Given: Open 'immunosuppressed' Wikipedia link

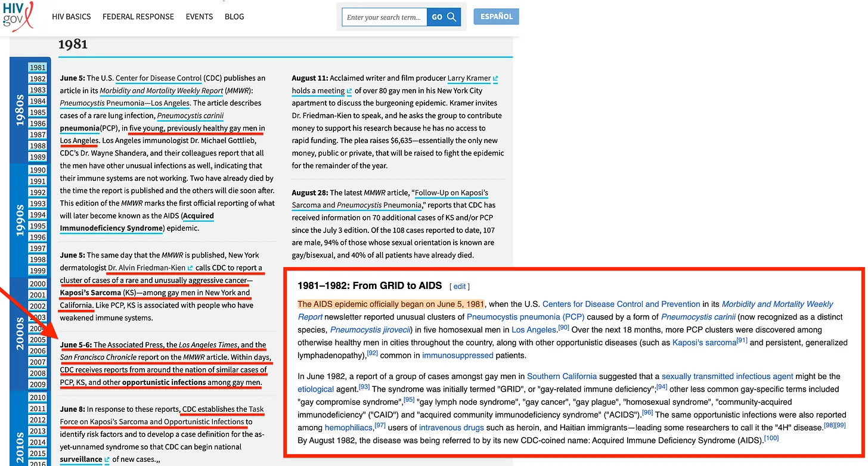Looking at the screenshot, I should click(458, 355).
